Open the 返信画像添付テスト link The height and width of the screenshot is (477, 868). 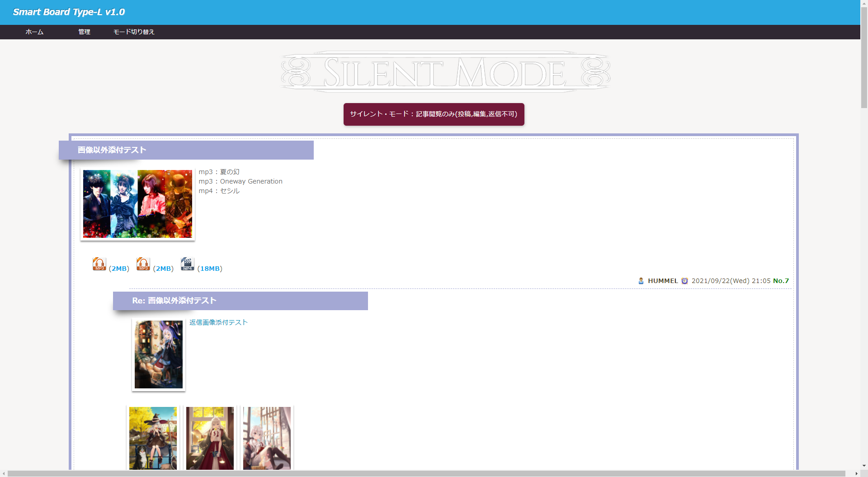coord(218,322)
